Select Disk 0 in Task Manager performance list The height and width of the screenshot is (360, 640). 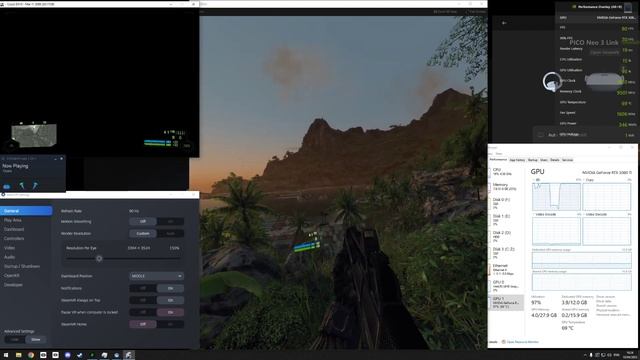[506, 203]
